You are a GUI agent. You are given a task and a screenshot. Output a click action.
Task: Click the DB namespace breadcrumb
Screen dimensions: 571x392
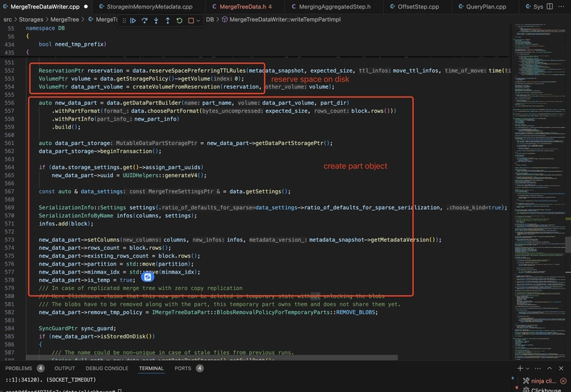click(210, 19)
